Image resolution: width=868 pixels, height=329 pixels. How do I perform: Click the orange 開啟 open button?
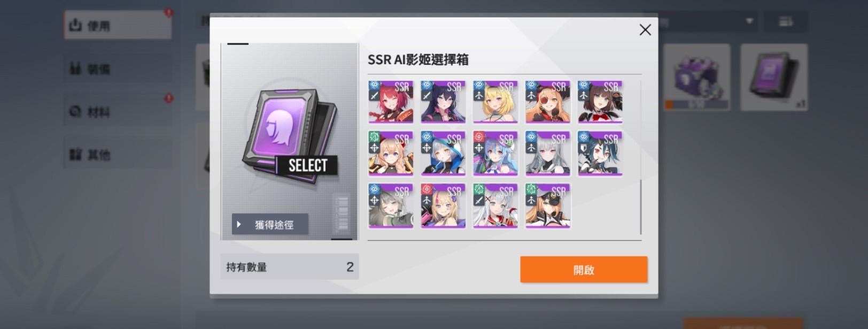click(584, 270)
